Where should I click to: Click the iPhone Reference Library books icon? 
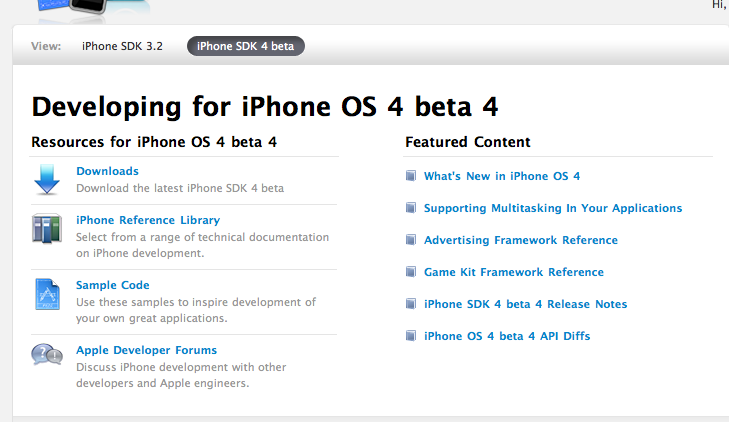click(47, 228)
